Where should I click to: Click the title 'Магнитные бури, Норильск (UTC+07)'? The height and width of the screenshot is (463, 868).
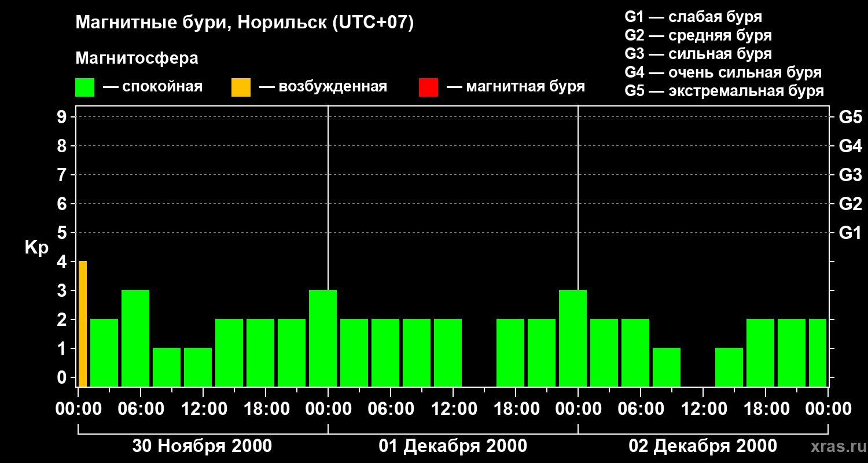pyautogui.click(x=245, y=23)
